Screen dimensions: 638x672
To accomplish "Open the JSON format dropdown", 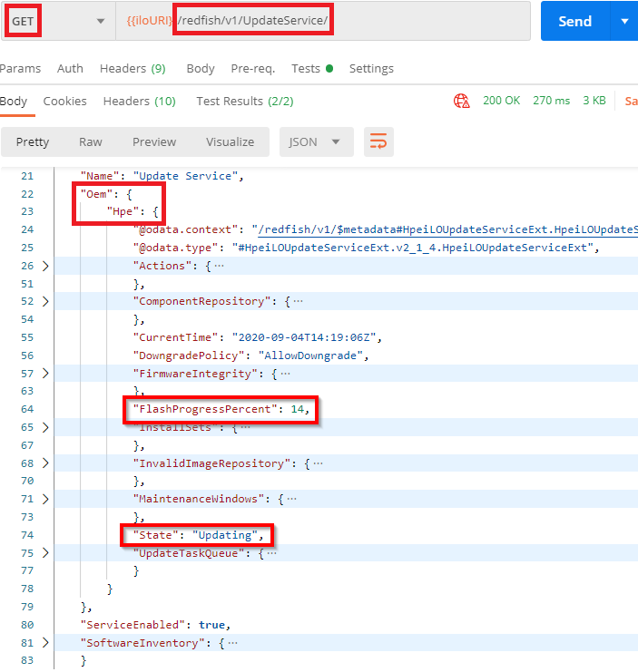I will pyautogui.click(x=315, y=142).
